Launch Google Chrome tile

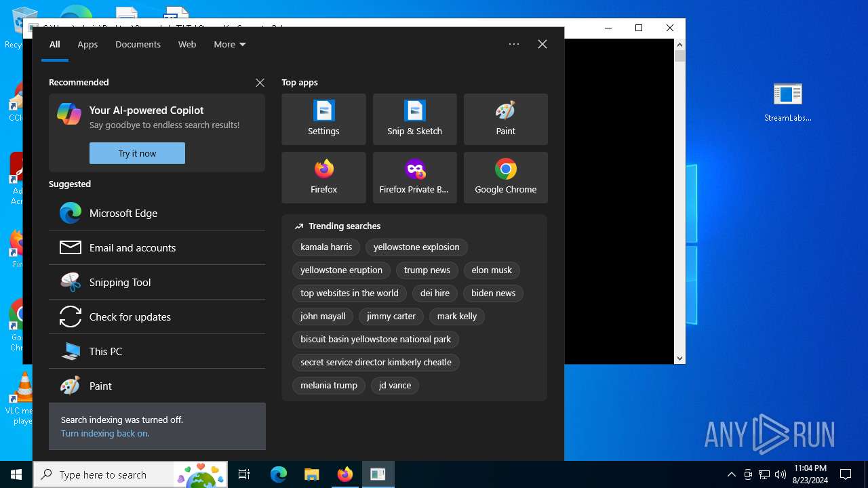pos(505,178)
